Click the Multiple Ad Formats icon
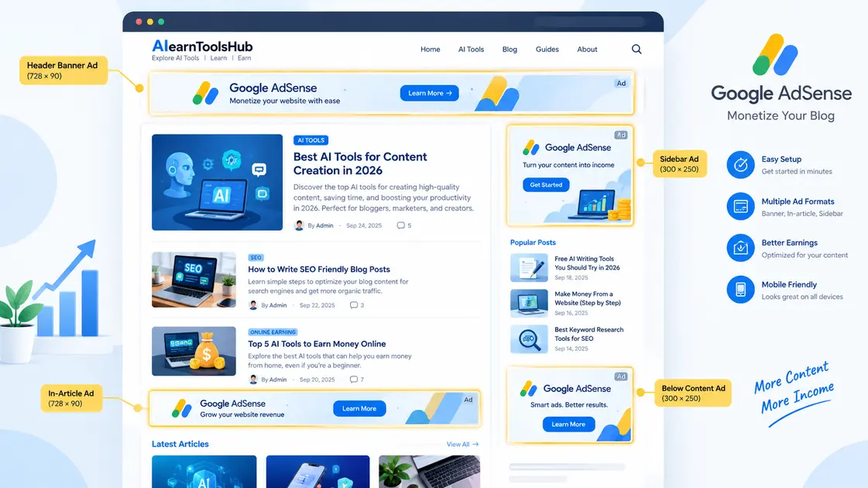Image resolution: width=868 pixels, height=488 pixels. point(740,207)
